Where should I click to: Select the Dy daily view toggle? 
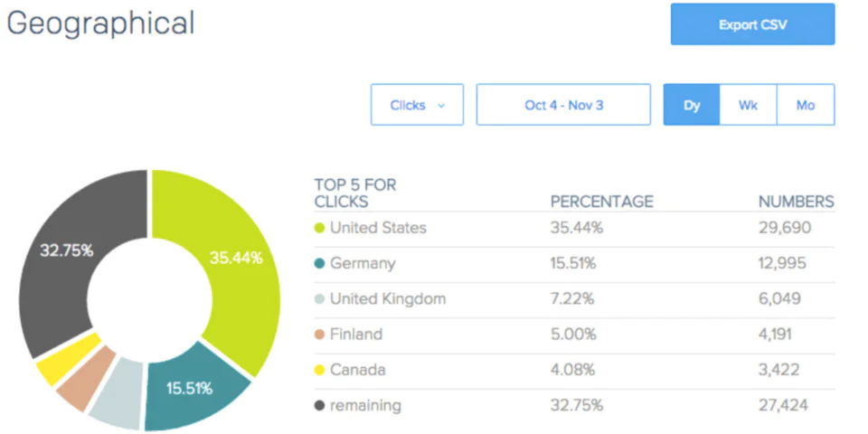[692, 105]
